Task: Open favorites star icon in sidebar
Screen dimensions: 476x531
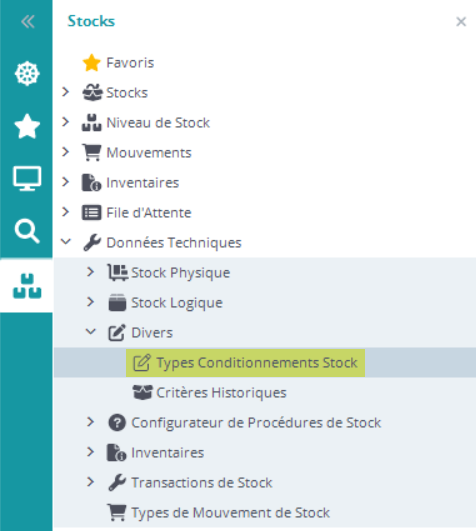Action: 27,126
